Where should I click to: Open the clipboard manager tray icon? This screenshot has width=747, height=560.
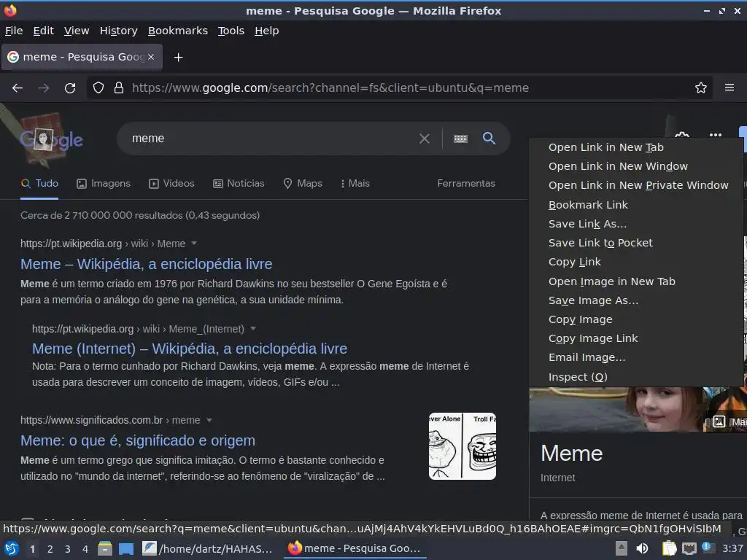[670, 548]
